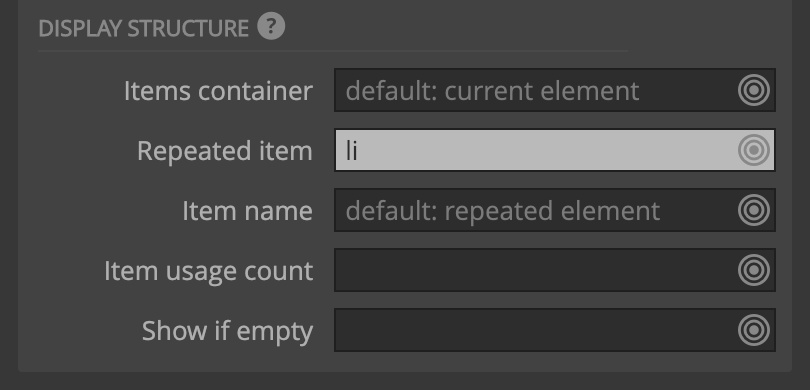The image size is (810, 390).
Task: Focus the Item name input field
Action: [x=555, y=210]
